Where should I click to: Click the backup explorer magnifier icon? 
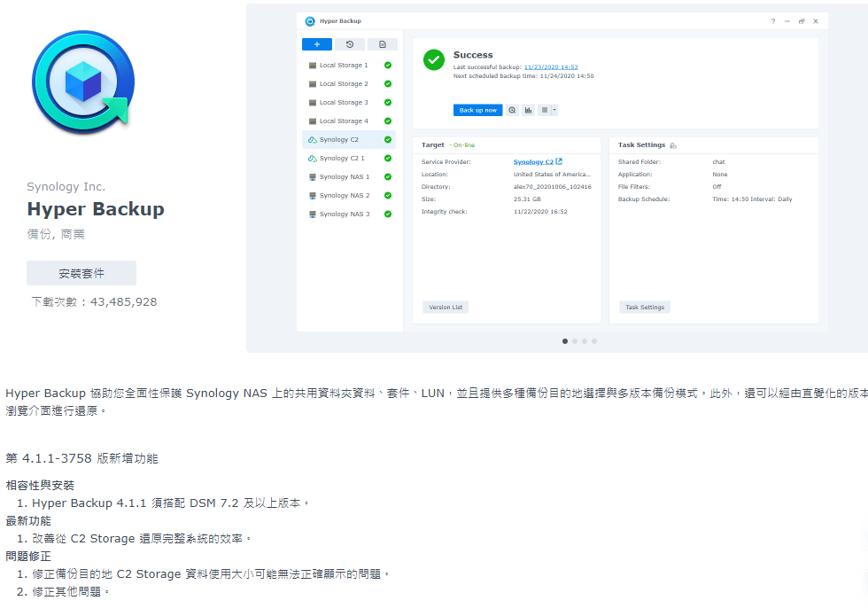[x=512, y=110]
